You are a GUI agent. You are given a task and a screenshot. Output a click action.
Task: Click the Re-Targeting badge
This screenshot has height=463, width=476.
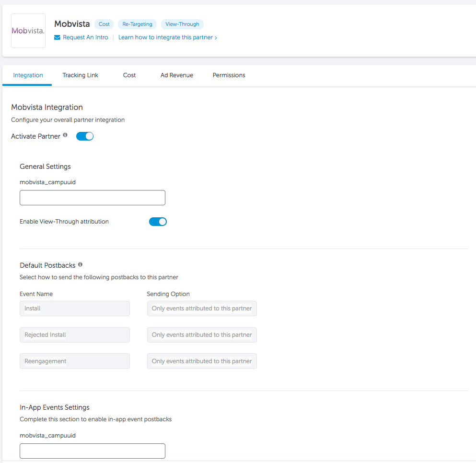pos(137,24)
